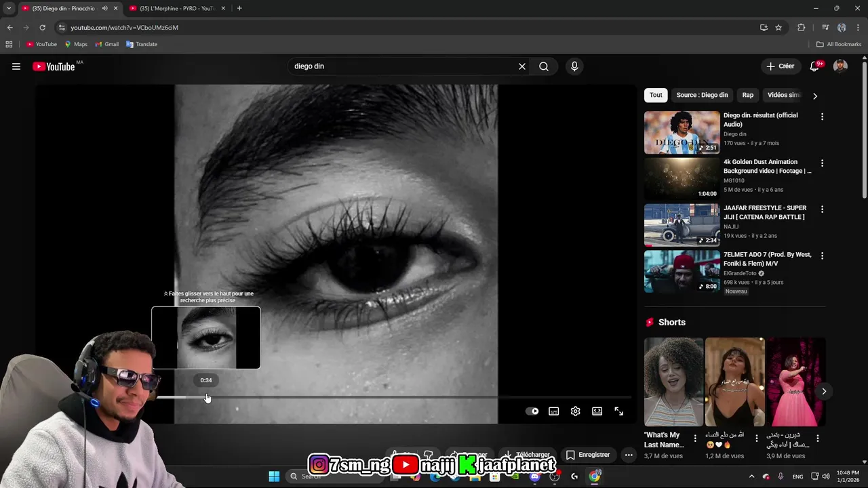
Task: Open options for '4k Golden Dust' video
Action: click(822, 163)
